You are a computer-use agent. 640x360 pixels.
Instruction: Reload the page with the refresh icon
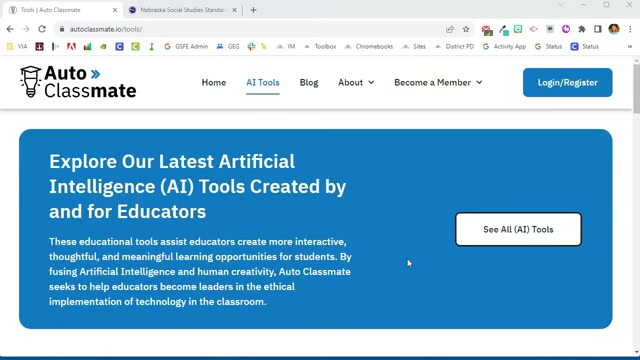42,29
